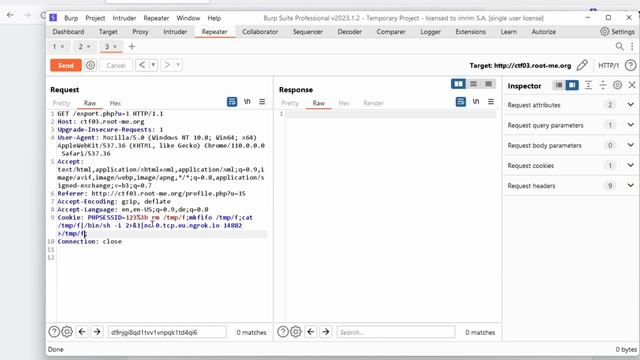640x360 pixels.
Task: Switch to Repeater tab 1
Action: click(58, 47)
